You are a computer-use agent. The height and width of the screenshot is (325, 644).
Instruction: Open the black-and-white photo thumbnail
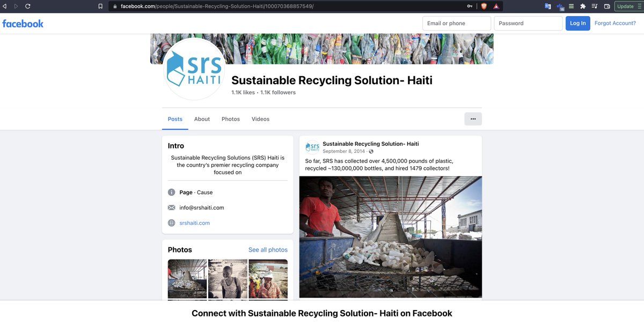(x=228, y=279)
